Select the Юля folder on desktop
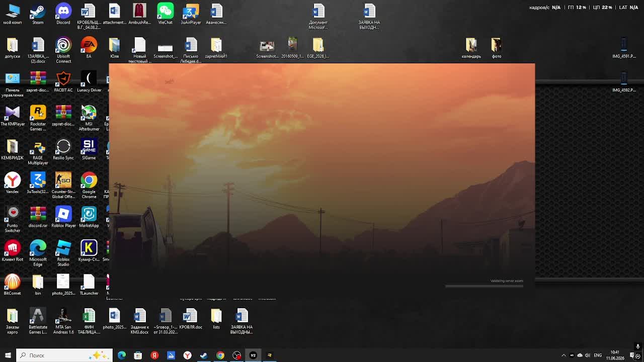Screen dimensions: 644x362 (114, 48)
